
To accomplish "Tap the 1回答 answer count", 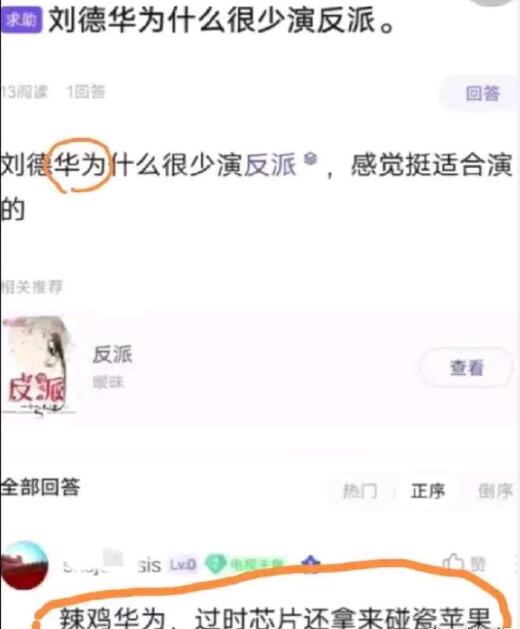I will click(86, 92).
